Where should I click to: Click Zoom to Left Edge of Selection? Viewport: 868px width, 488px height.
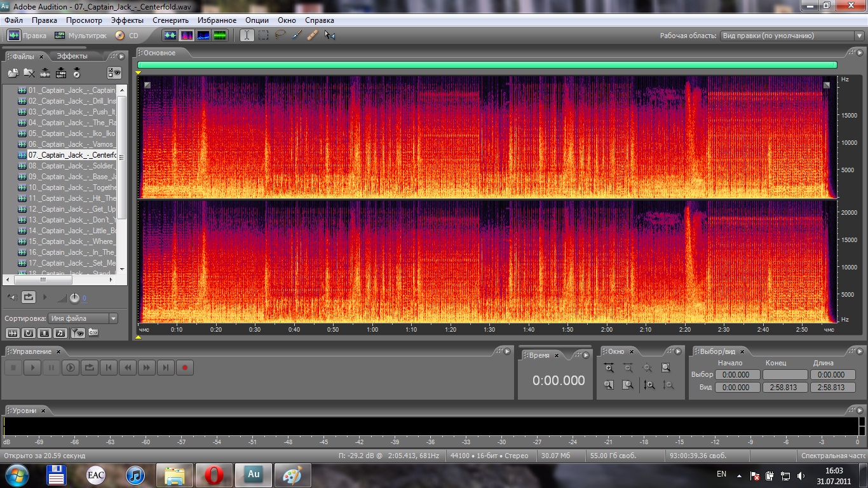coord(609,384)
